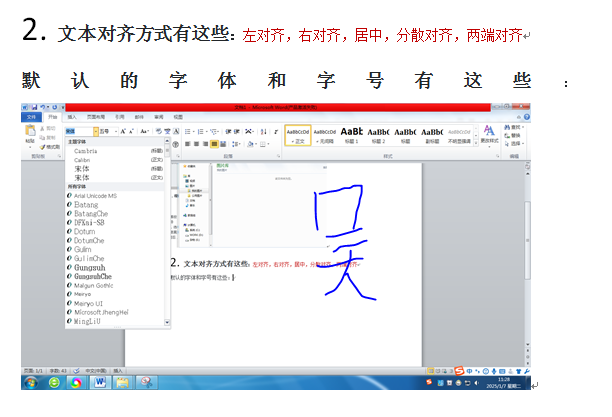Click the bullet list icon
Image resolution: width=612 pixels, height=417 pixels.
(x=188, y=132)
